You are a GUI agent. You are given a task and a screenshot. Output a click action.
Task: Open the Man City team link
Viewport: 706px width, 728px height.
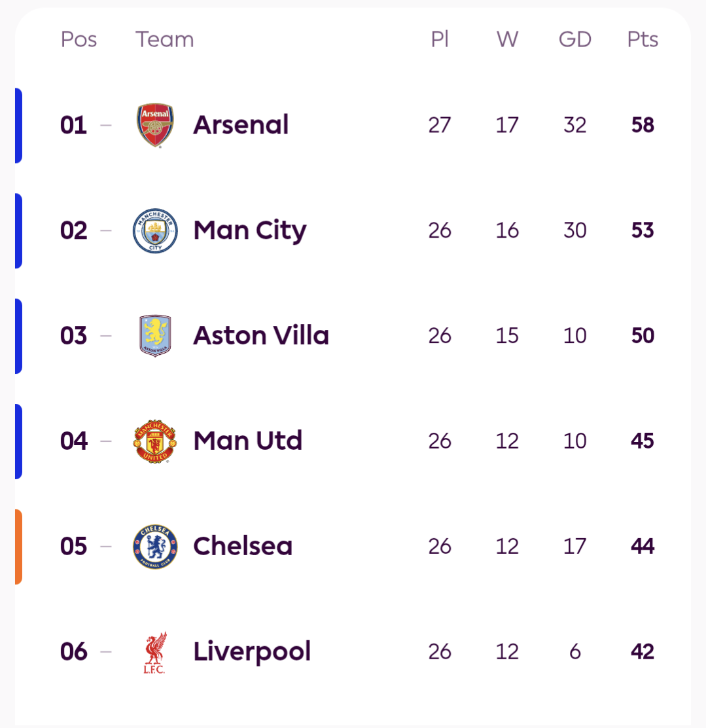click(x=250, y=230)
